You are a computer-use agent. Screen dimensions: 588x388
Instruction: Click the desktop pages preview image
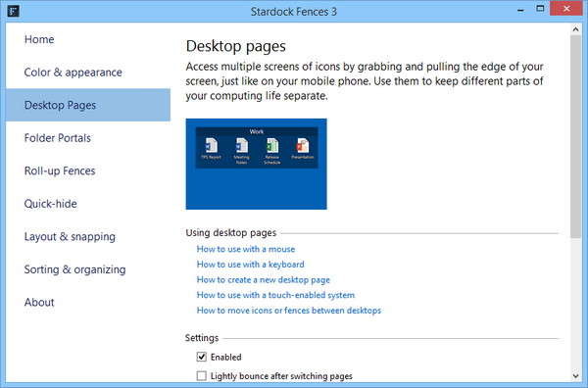[x=256, y=164]
